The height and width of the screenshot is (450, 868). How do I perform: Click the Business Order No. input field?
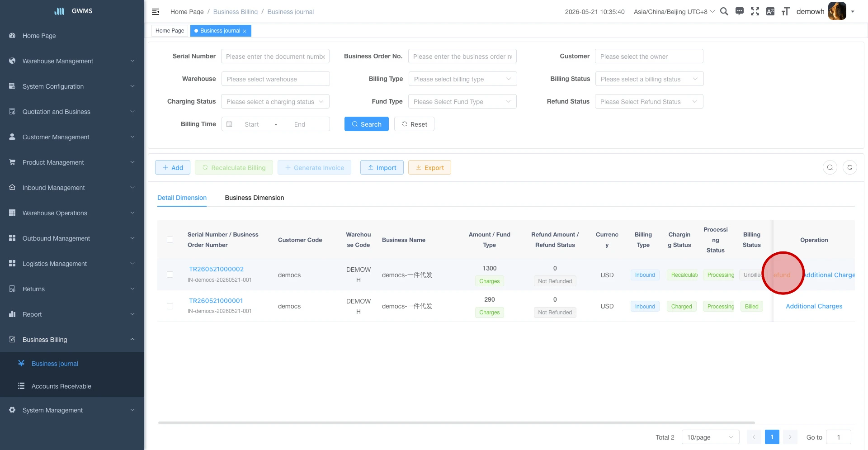pos(462,56)
